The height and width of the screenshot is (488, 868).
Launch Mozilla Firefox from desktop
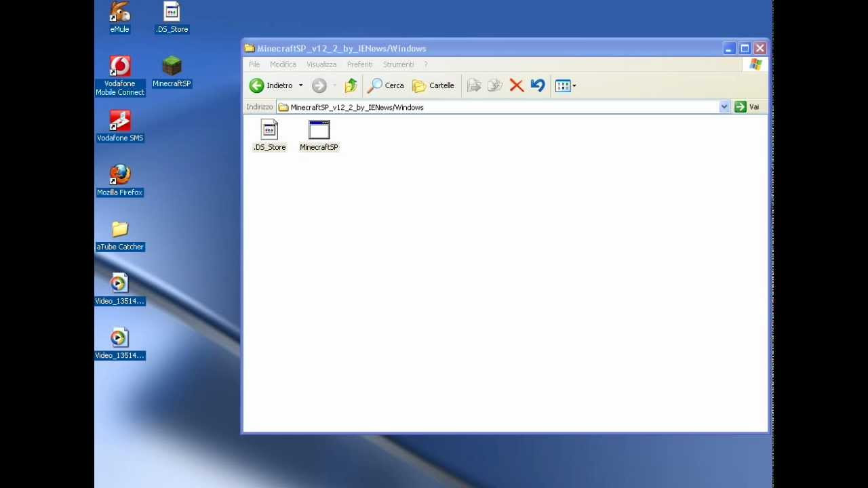(x=120, y=180)
